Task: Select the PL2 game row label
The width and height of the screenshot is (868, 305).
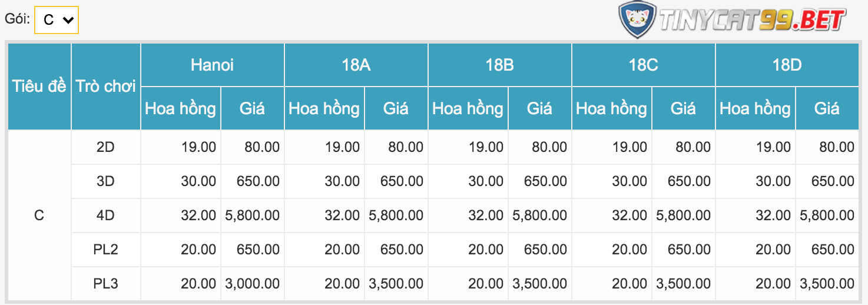Action: [105, 250]
